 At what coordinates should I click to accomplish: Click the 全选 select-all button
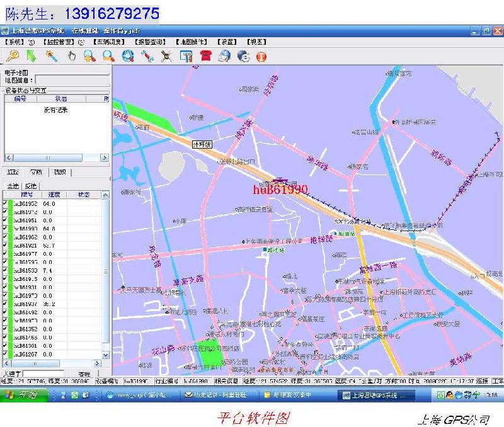click(13, 186)
